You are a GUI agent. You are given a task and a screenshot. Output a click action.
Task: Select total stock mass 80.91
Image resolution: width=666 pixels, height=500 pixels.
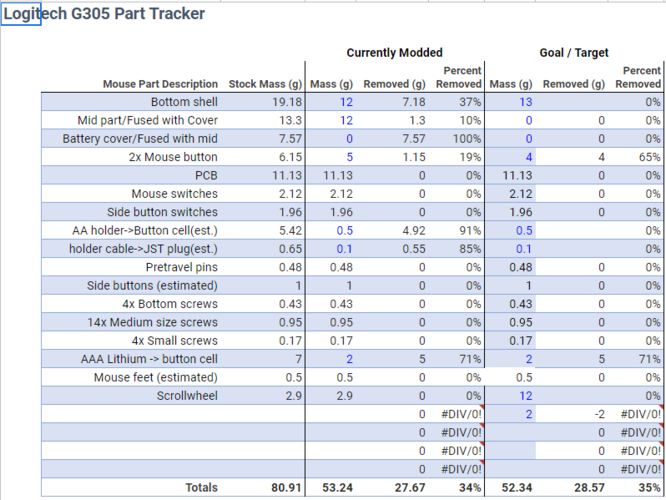click(287, 487)
